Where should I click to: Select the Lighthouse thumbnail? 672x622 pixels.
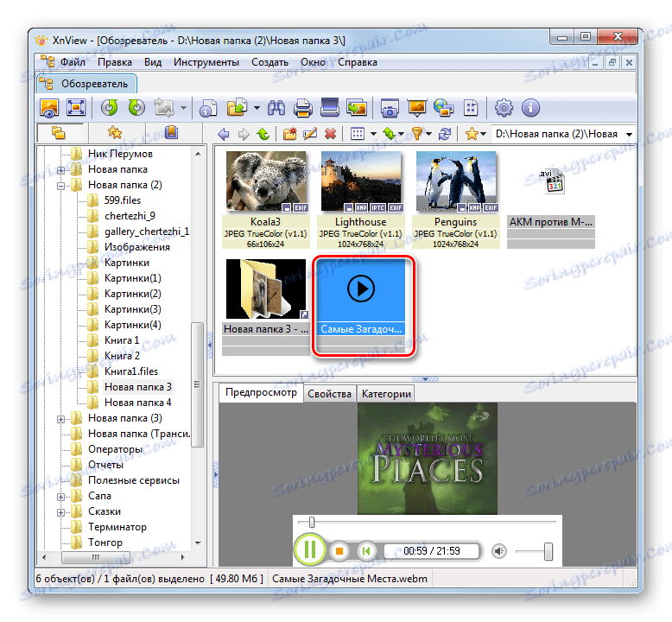[361, 200]
